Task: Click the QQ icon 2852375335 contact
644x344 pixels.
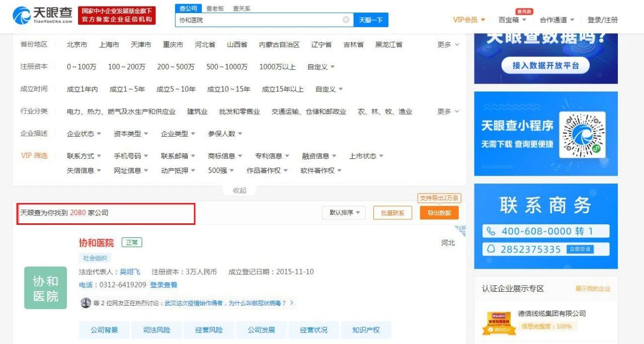Action: [x=491, y=249]
